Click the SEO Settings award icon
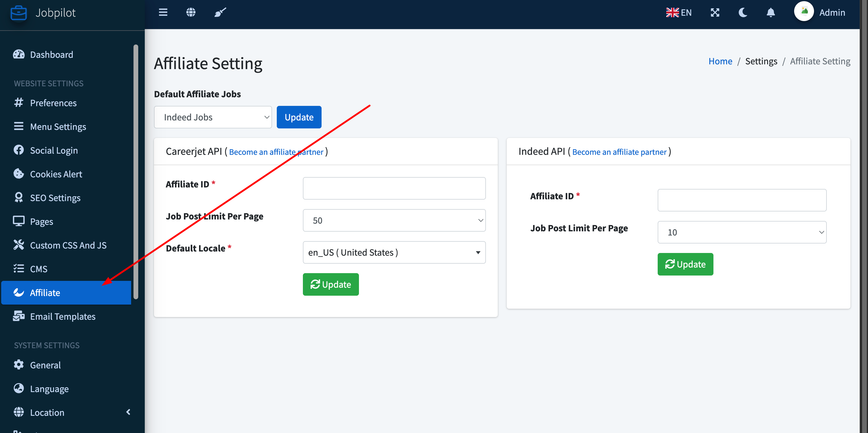 click(x=19, y=198)
